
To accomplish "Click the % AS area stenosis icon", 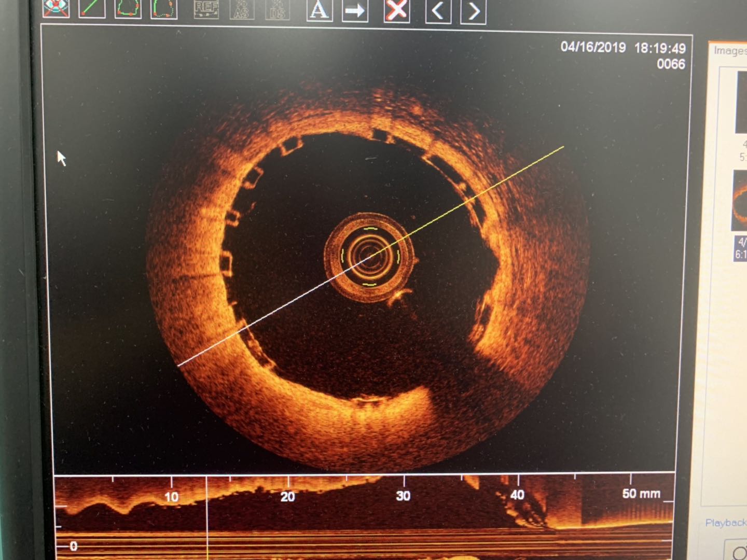I will point(242,9).
